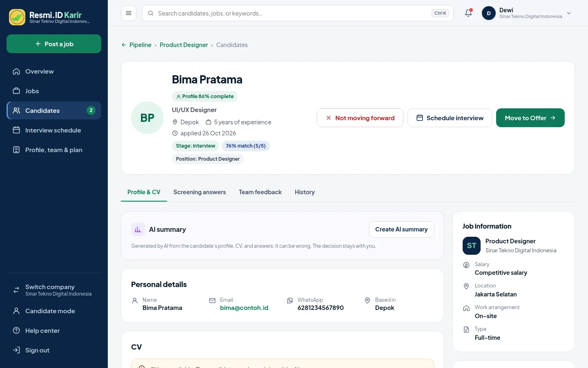Screen dimensions: 588x368
Task: Click Switch company in sidebar
Action: point(54,290)
